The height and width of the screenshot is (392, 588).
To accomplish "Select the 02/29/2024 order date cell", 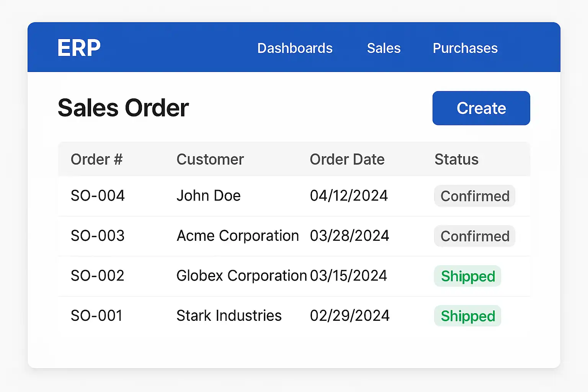I will (x=350, y=316).
